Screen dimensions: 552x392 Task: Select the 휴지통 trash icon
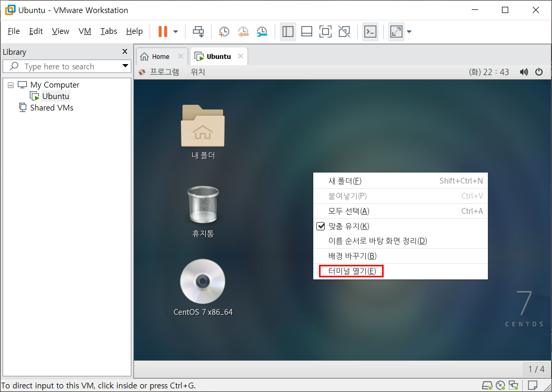click(203, 212)
